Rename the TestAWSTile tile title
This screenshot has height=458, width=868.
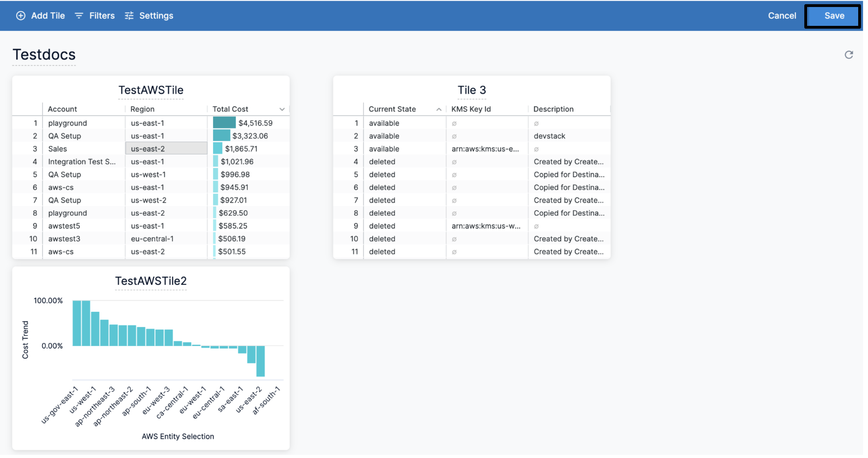point(151,90)
